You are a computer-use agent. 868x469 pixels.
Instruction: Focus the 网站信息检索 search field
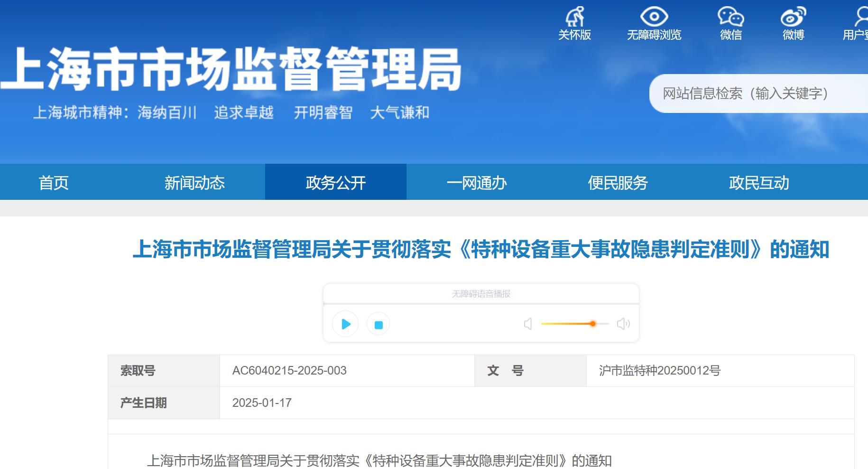pyautogui.click(x=759, y=94)
